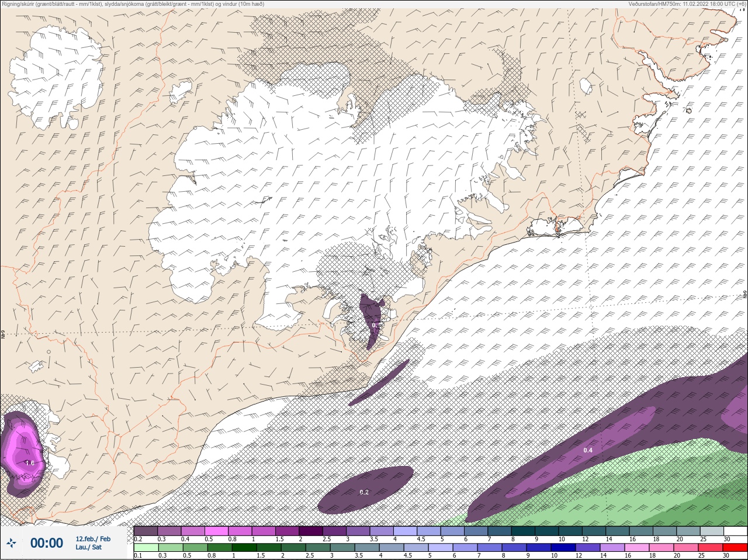Click the '4.5' label on the lower legend row
Viewport: 748px width, 560px height.
click(409, 556)
